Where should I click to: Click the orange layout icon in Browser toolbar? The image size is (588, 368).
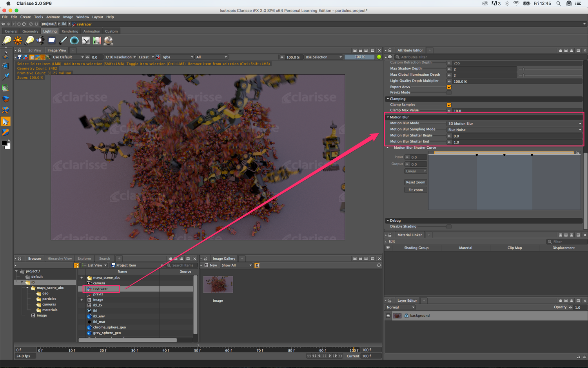(76, 266)
